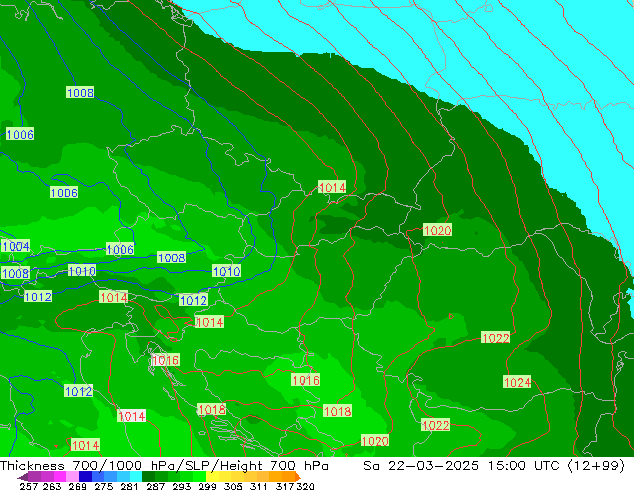
Task: Click the legend value 299
Action: (x=207, y=486)
